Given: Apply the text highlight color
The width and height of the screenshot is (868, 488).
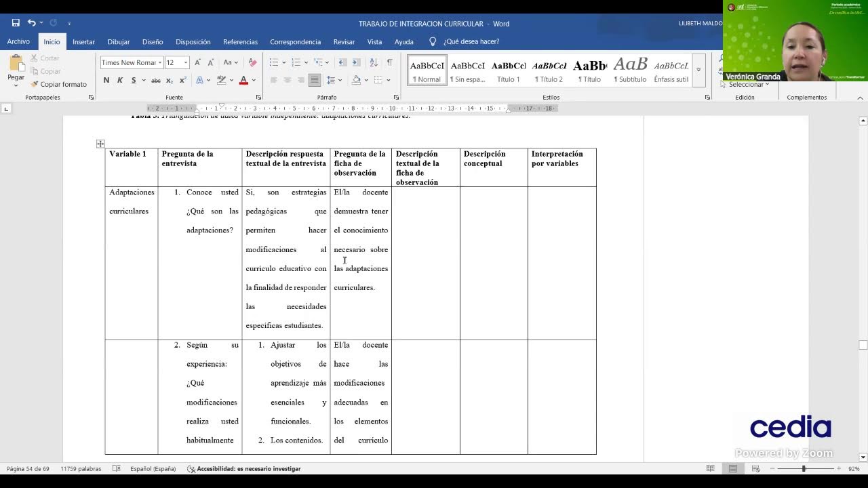Looking at the screenshot, I should [x=220, y=80].
